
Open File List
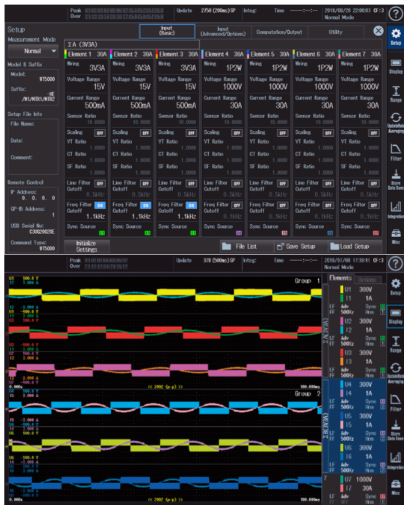point(246,246)
